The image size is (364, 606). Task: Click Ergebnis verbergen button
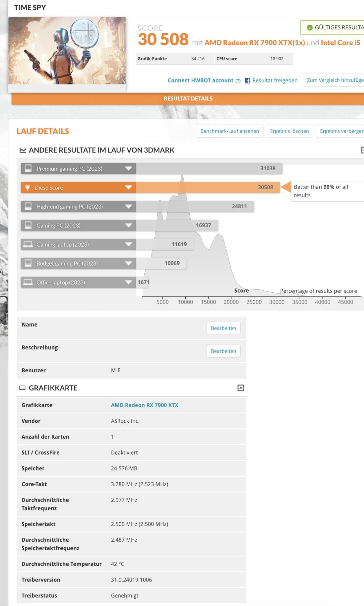tap(340, 131)
